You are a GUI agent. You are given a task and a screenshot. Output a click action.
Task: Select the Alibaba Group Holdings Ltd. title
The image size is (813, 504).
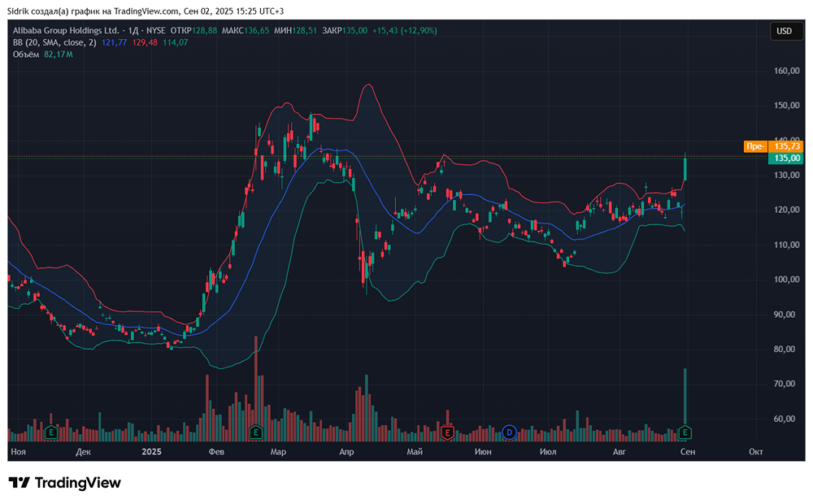(65, 30)
